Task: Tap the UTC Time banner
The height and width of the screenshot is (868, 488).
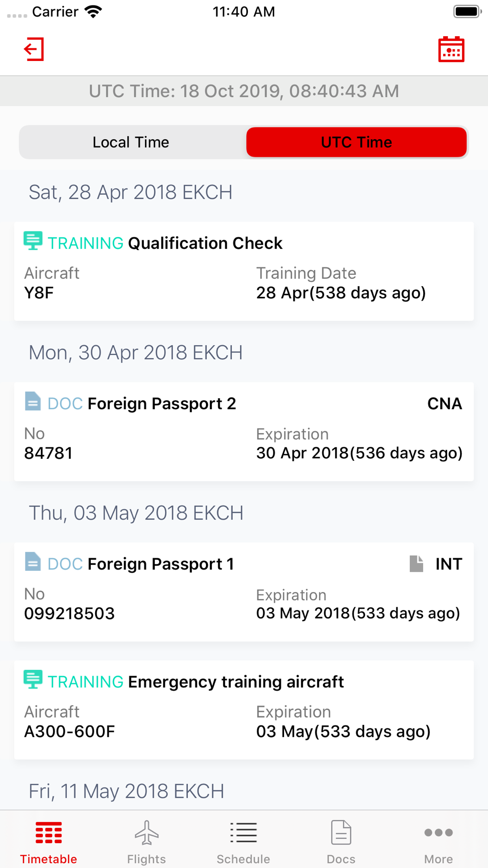Action: click(x=244, y=91)
